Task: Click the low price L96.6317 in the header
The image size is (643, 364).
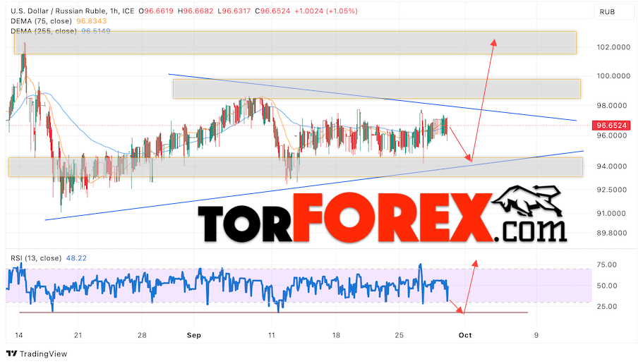Action: click(x=234, y=11)
